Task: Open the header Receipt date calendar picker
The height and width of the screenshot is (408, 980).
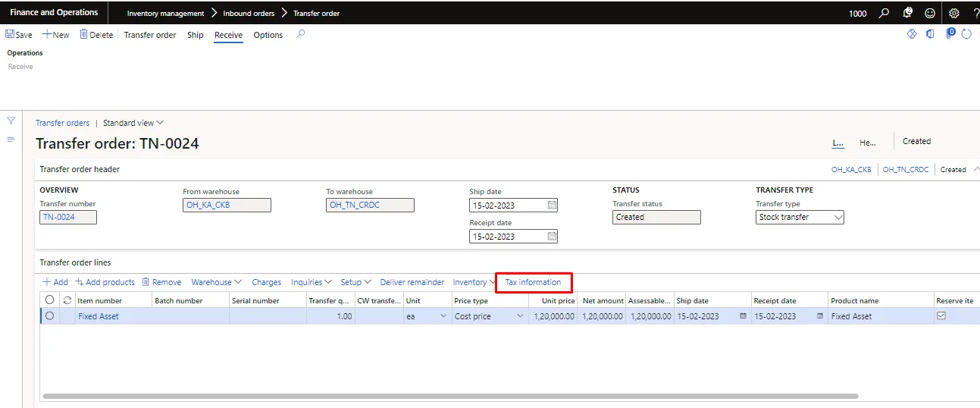Action: pyautogui.click(x=552, y=237)
